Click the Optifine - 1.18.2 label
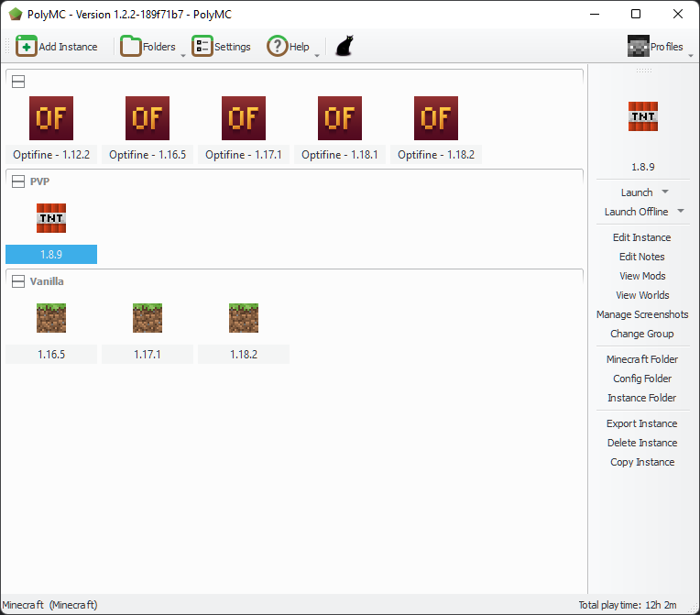 click(436, 155)
